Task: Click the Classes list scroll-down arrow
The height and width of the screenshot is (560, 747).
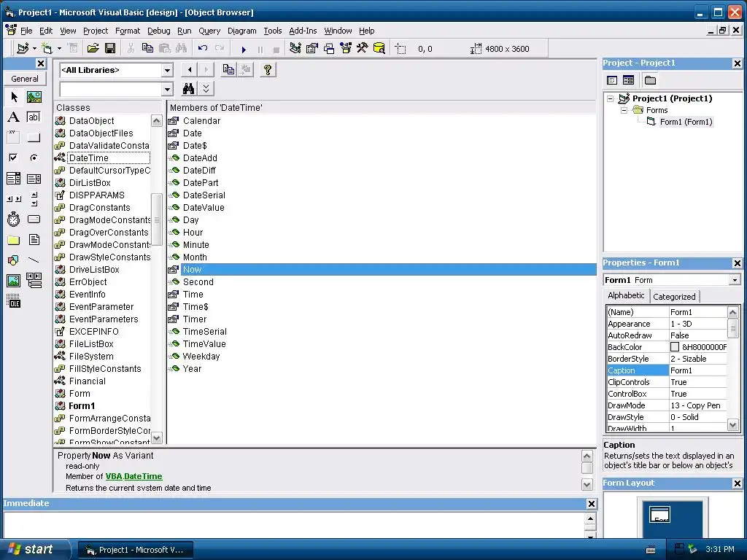Action: (x=157, y=437)
